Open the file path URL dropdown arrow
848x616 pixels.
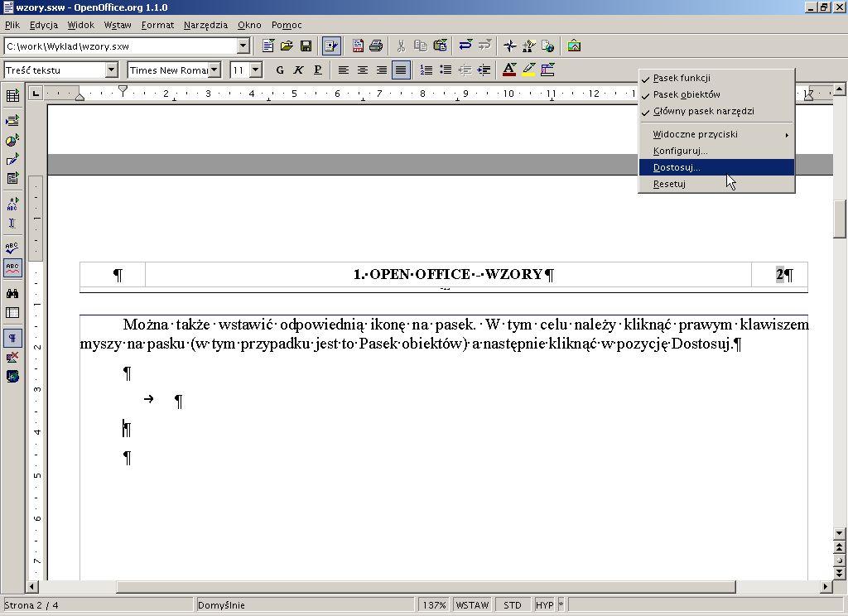tap(243, 46)
